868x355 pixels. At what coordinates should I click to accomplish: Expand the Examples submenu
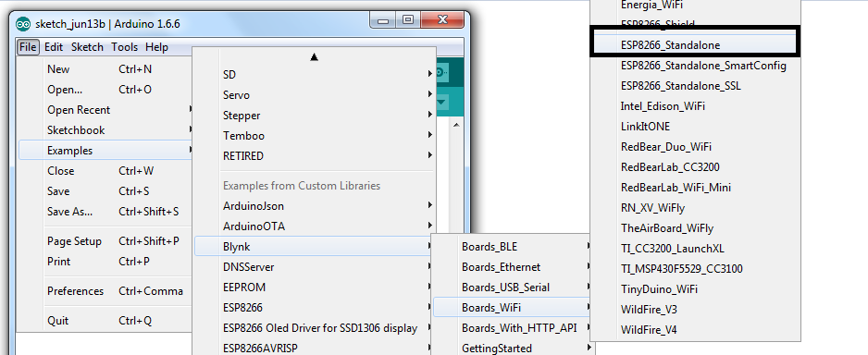point(105,151)
